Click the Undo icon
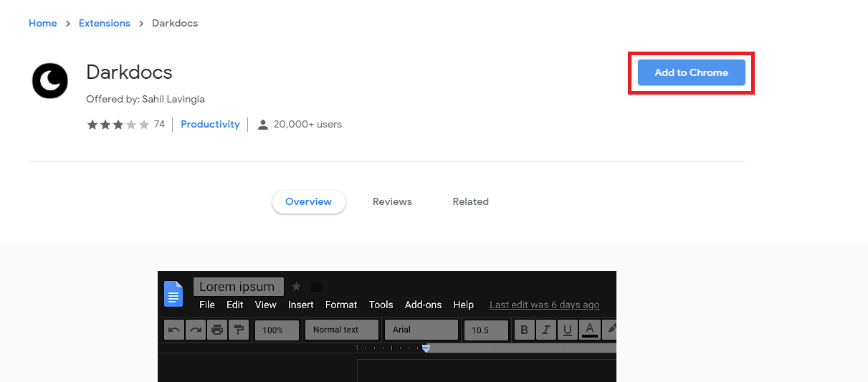Viewport: 868px width, 382px height. coord(174,330)
